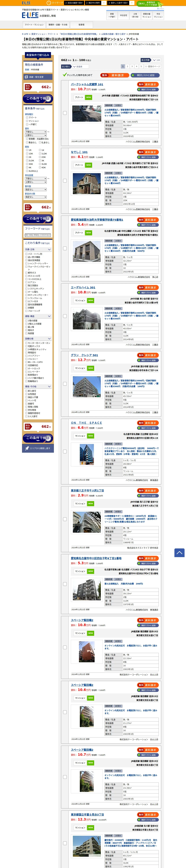Click bulk 検討リストに追加 button above the listings
The height and width of the screenshot is (868, 186).
tap(145, 75)
